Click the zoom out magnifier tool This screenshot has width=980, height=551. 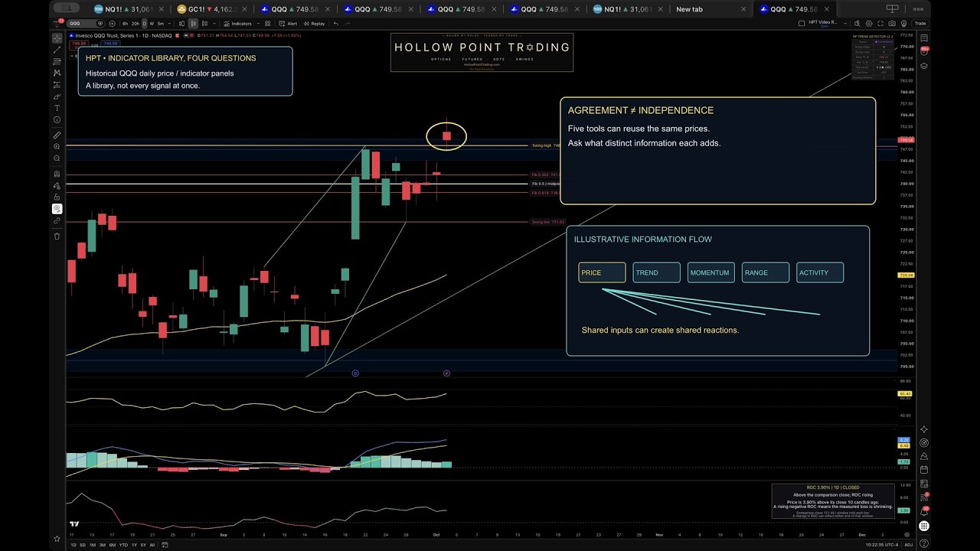57,158
